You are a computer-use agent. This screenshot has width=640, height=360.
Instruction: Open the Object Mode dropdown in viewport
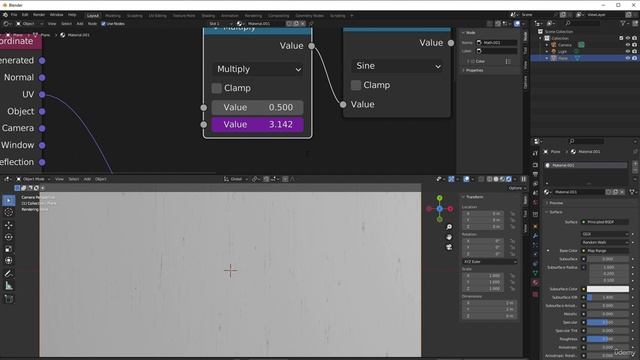[x=33, y=179]
